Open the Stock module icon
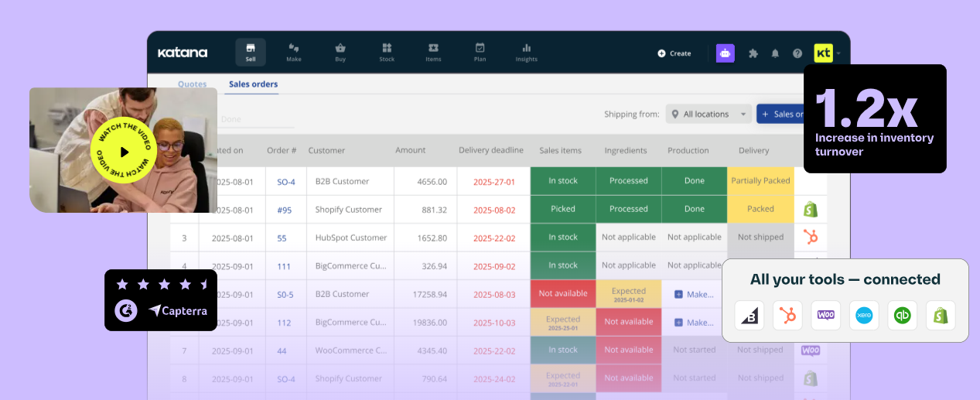980x400 pixels. point(387,52)
